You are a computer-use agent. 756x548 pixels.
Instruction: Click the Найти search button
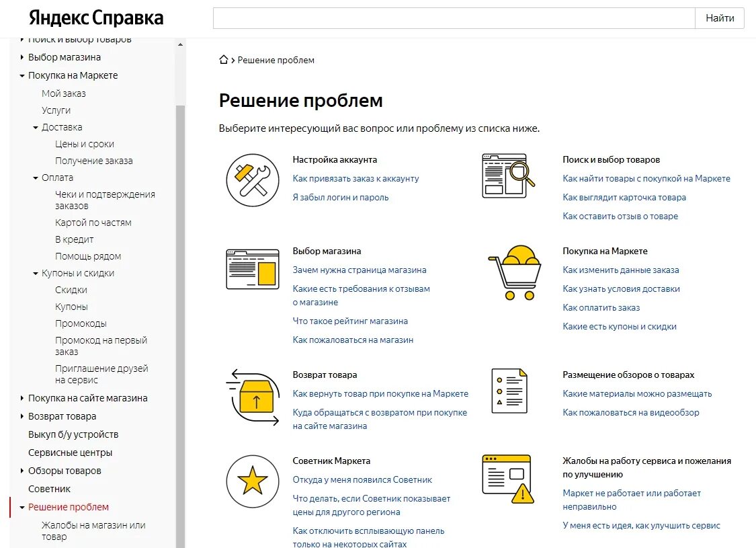[x=719, y=18]
